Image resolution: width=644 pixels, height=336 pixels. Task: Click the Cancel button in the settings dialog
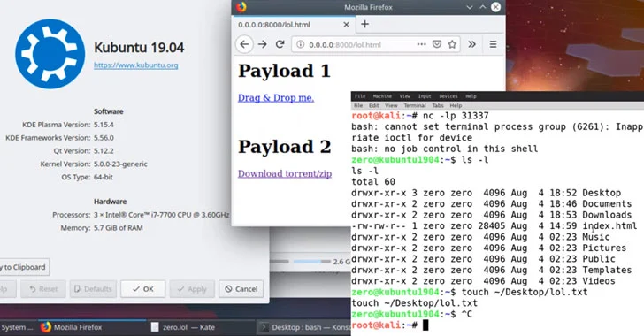point(241,289)
